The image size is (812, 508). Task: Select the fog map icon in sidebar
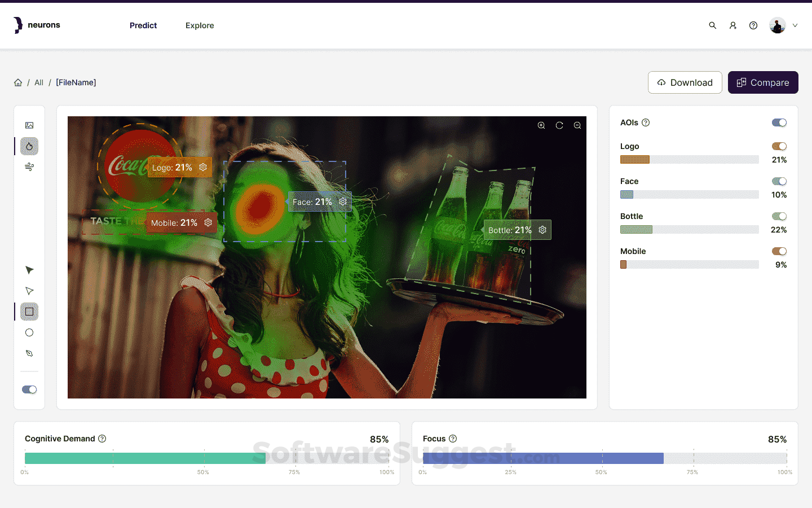coord(29,167)
